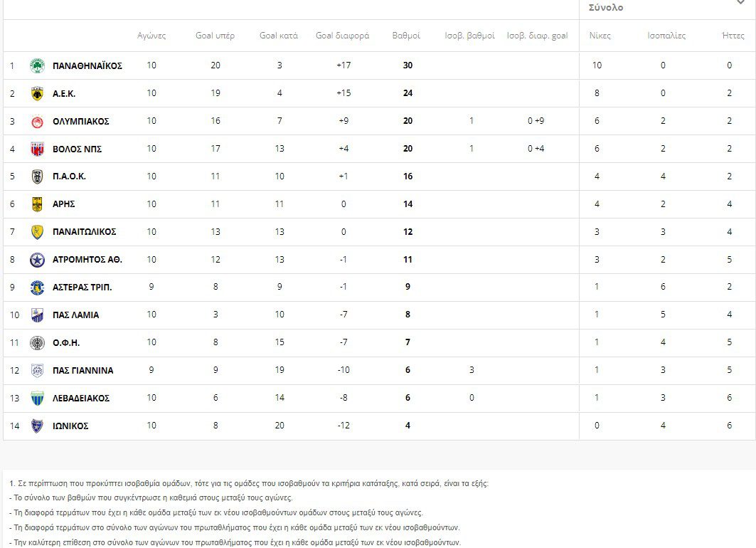This screenshot has width=756, height=548.
Task: Click the Atromitos star logo
Action: pyautogui.click(x=37, y=260)
